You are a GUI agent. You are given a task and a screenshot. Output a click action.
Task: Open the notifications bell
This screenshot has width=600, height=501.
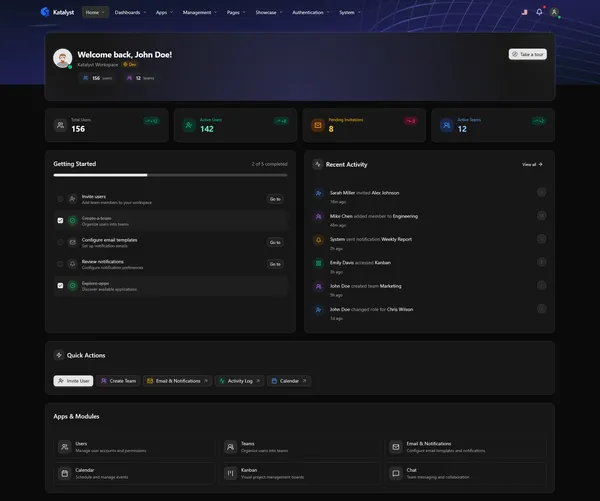tap(539, 12)
